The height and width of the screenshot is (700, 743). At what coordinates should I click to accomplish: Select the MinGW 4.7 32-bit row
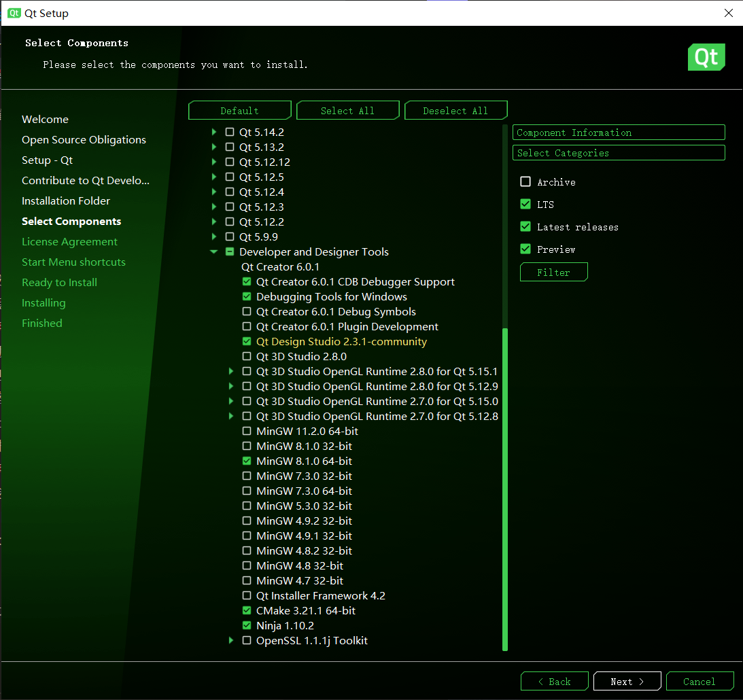click(x=300, y=580)
